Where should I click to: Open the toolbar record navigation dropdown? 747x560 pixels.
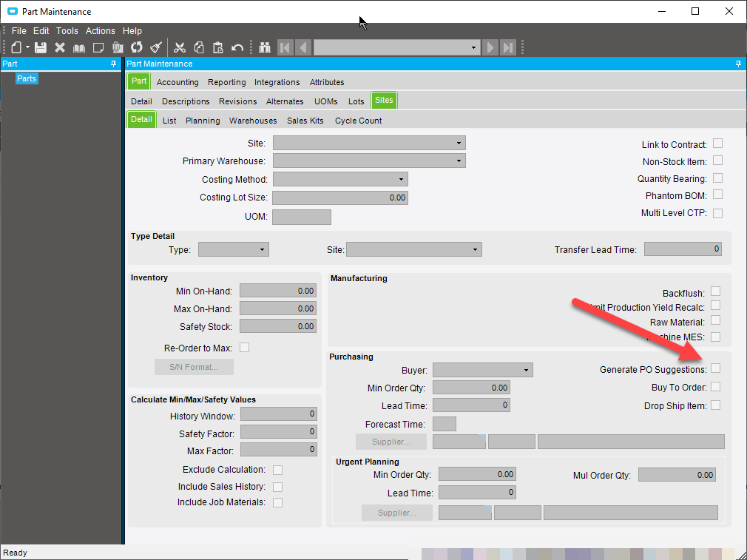coord(473,47)
